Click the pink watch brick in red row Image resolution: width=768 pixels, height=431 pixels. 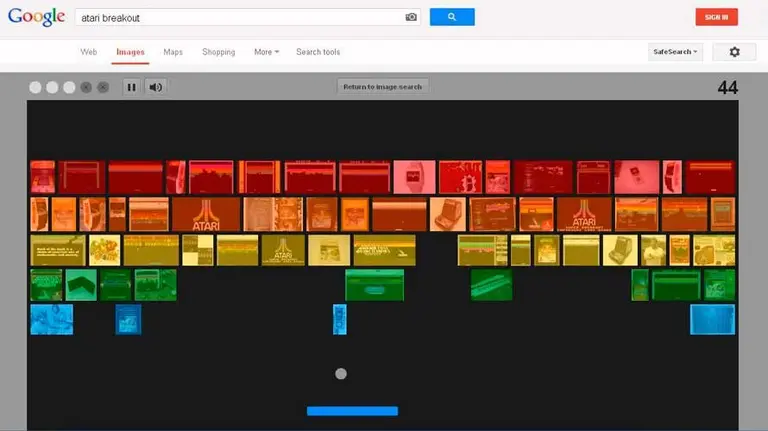pos(414,177)
